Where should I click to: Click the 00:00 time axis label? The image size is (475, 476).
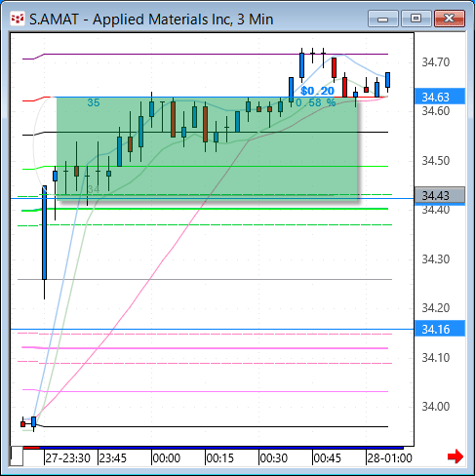(167, 458)
